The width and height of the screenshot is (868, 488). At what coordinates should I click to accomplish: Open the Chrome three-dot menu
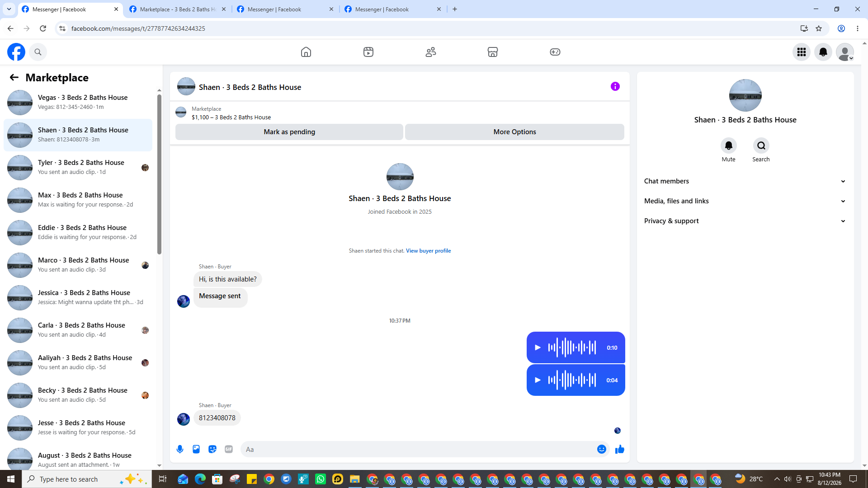(858, 28)
